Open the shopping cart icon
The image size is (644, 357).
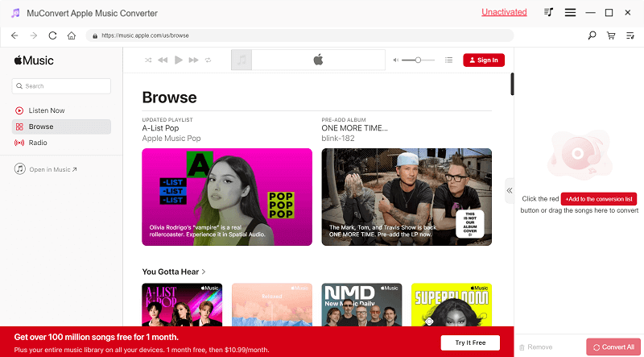click(611, 35)
